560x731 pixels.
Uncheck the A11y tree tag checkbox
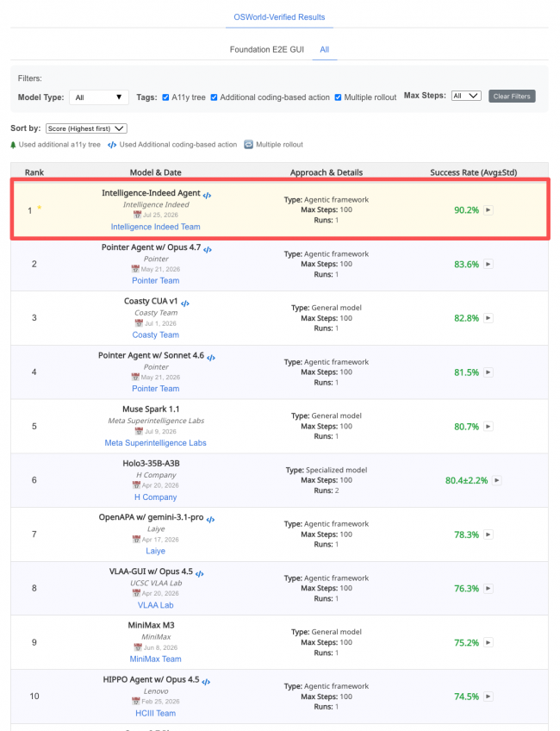[165, 97]
